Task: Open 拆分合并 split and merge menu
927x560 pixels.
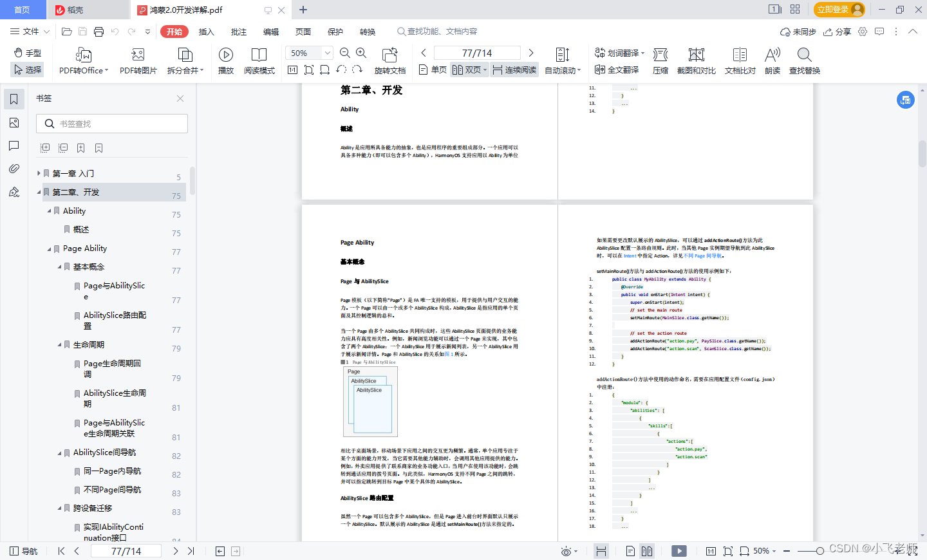Action: click(185, 62)
